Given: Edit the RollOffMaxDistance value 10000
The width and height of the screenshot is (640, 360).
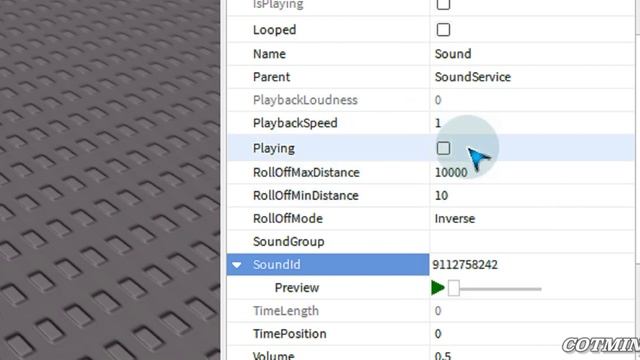Looking at the screenshot, I should tap(451, 172).
